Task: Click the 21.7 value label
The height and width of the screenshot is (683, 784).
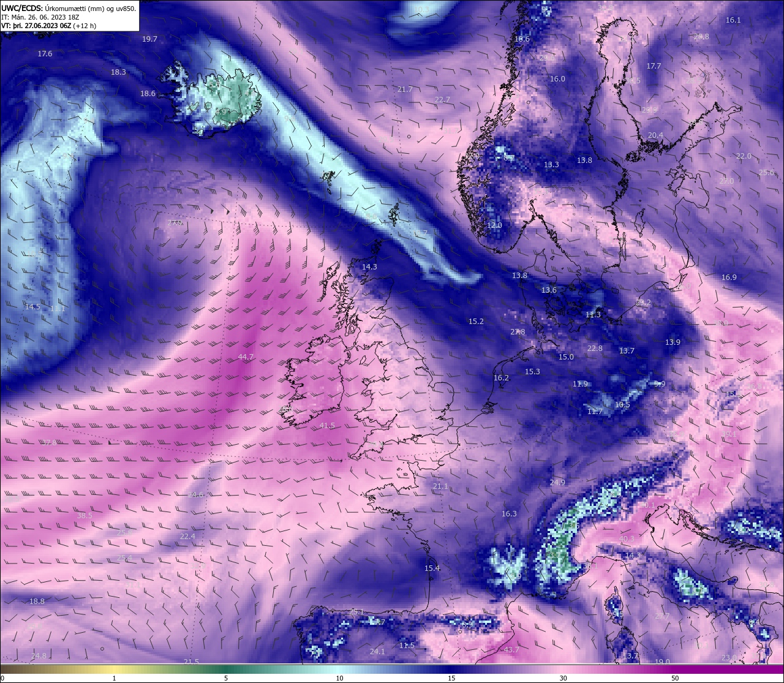Action: (x=404, y=89)
